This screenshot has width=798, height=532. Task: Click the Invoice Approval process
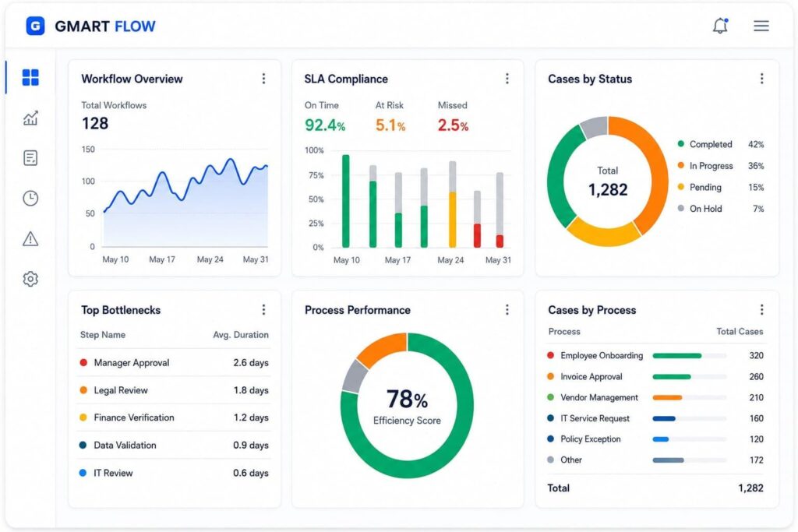click(x=591, y=377)
